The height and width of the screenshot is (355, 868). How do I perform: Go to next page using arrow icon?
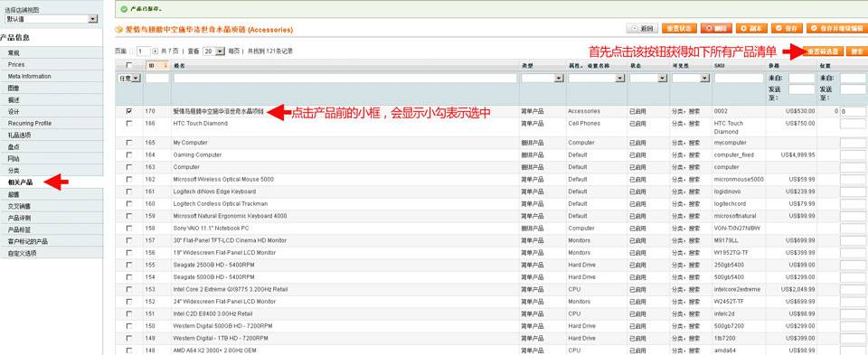tap(156, 51)
